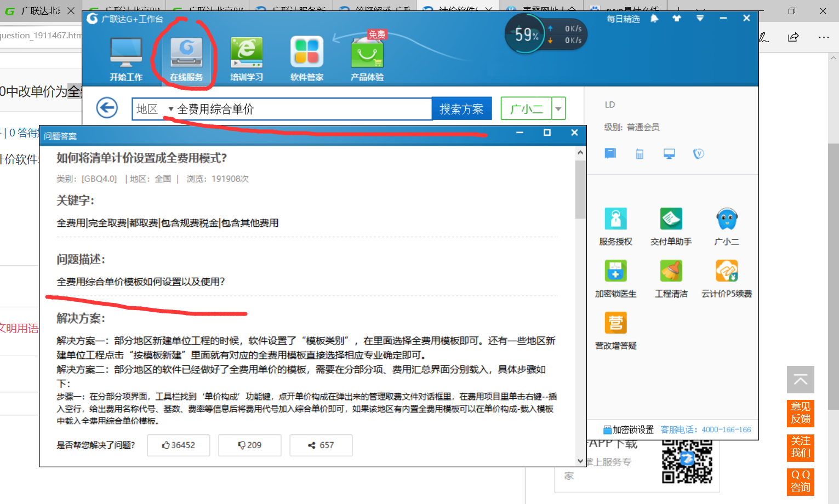Minimize the 问题答案 window
This screenshot has width=839, height=504.
point(520,133)
